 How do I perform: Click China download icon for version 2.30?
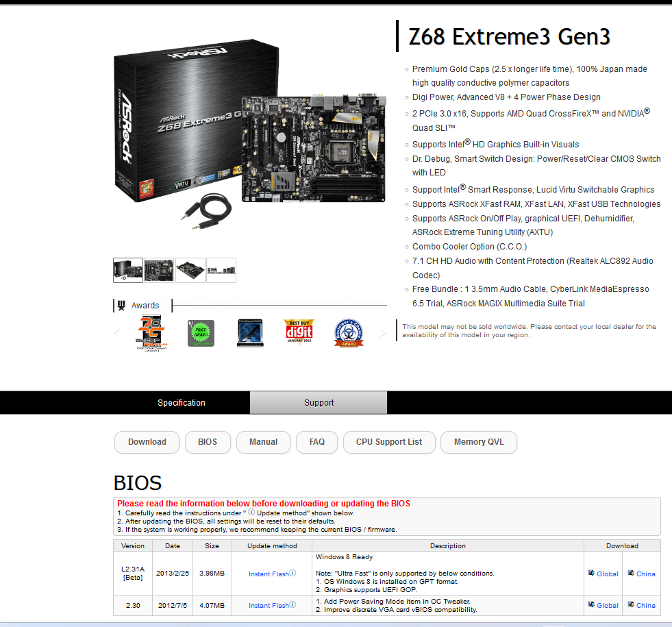(632, 604)
